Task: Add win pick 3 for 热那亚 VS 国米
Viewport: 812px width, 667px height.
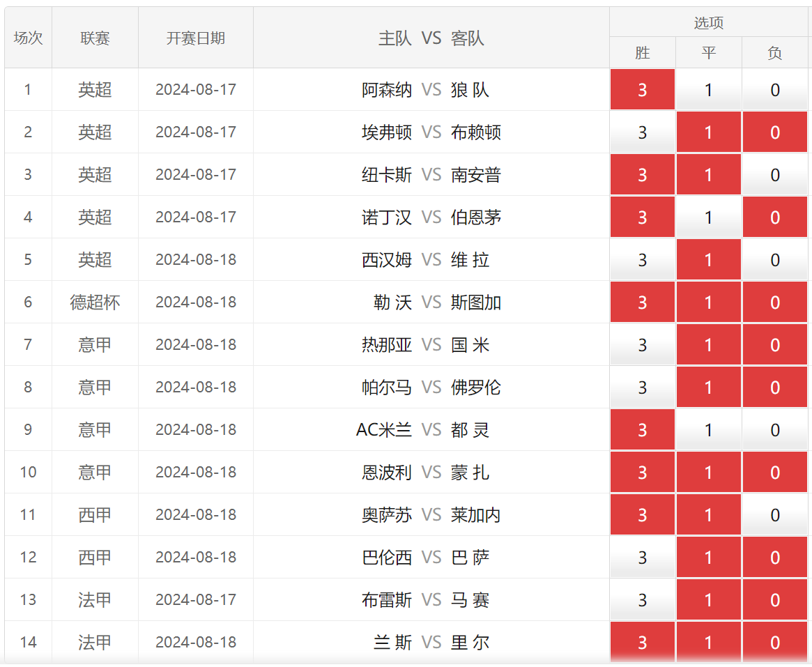Action: (642, 344)
